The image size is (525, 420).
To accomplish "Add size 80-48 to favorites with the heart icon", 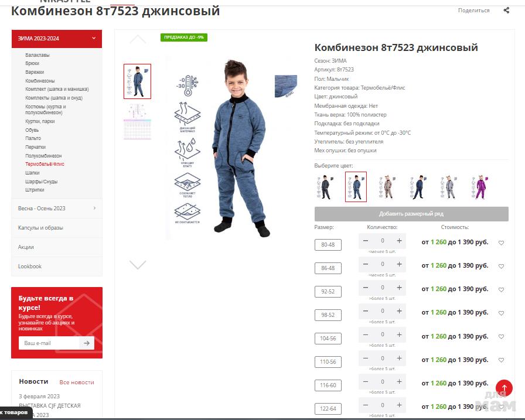I will (x=501, y=243).
